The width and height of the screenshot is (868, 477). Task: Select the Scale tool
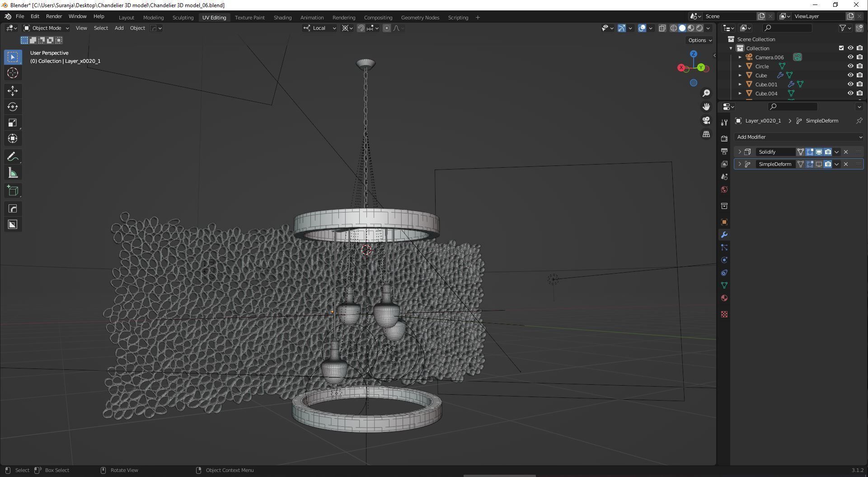click(13, 123)
